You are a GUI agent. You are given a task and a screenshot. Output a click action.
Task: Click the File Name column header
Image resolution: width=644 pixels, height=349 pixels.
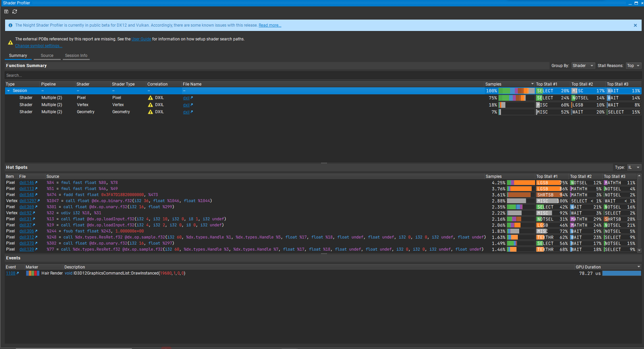(332, 84)
